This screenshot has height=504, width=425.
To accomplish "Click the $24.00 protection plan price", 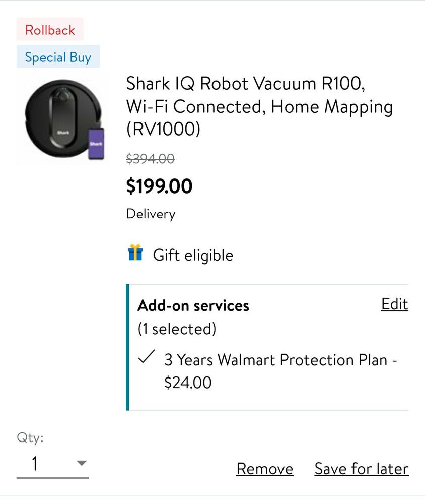I will (188, 383).
